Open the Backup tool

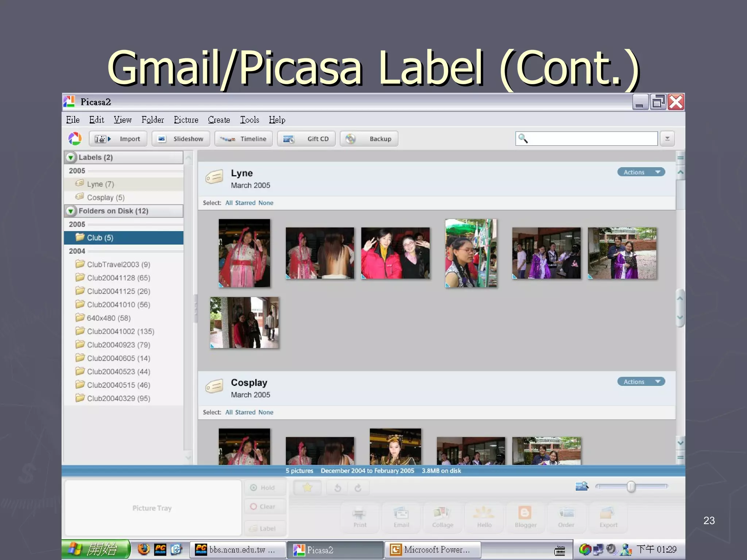(x=369, y=139)
